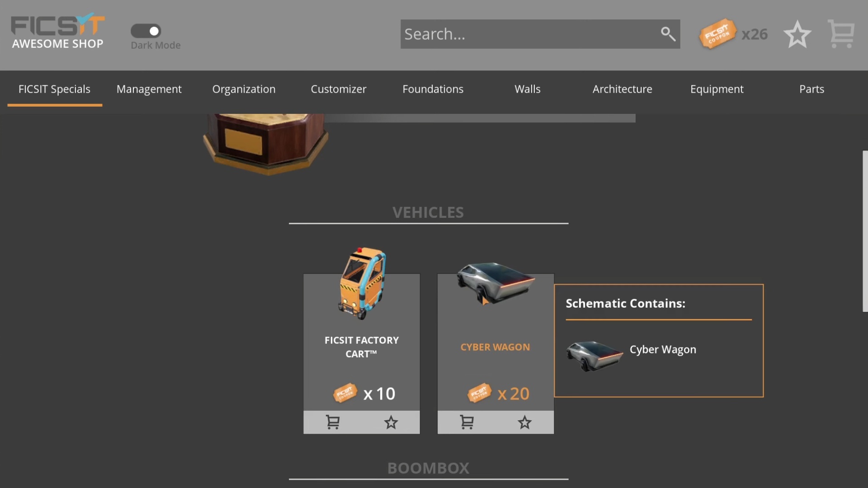The image size is (868, 488).
Task: Click the favorite star on FICSIT Factory Cart
Action: [x=391, y=422]
